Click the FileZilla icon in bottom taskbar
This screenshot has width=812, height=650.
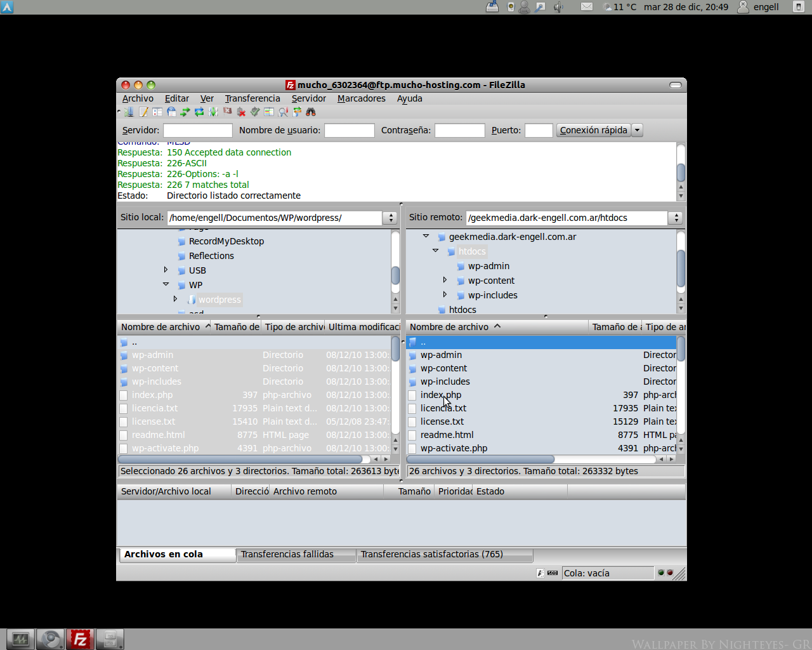pos(80,639)
